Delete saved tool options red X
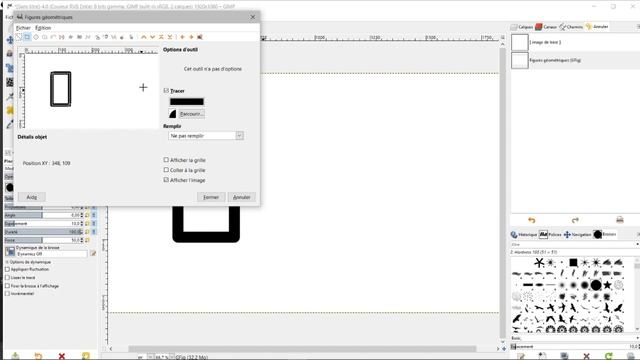640x360 pixels. pos(62,356)
